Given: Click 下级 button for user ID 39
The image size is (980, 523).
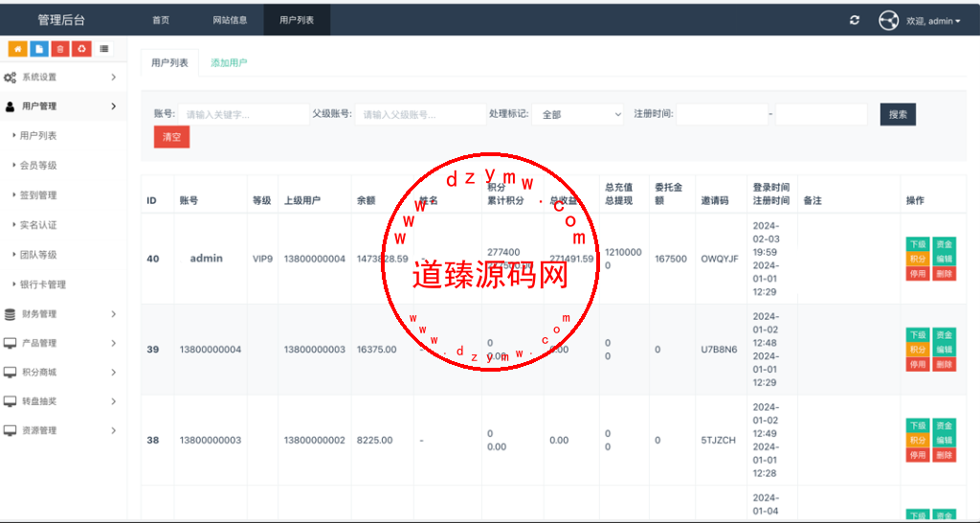Looking at the screenshot, I should [918, 334].
